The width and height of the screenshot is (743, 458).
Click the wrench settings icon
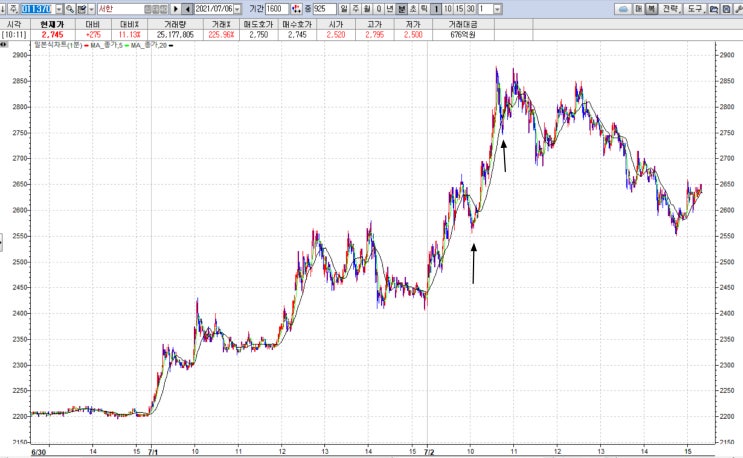click(x=738, y=9)
